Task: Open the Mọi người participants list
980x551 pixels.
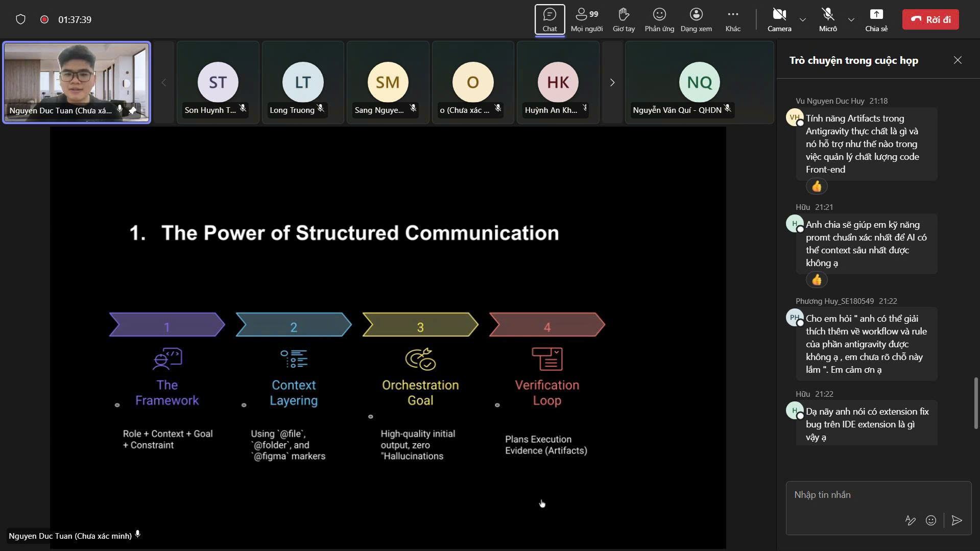Action: pyautogui.click(x=586, y=19)
